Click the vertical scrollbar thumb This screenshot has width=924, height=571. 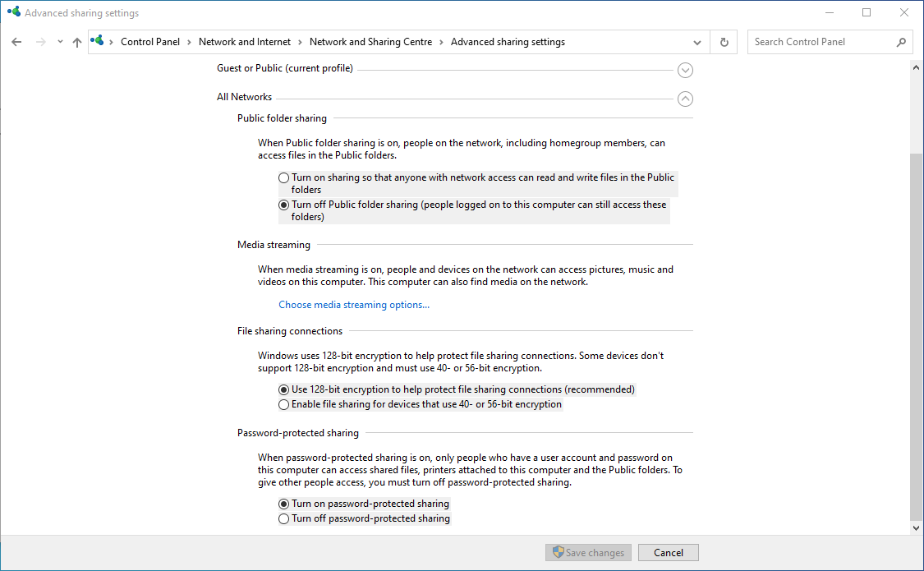point(916,336)
